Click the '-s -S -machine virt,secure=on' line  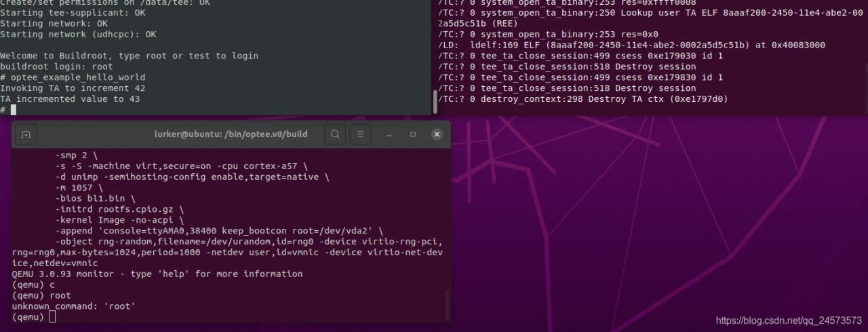182,166
